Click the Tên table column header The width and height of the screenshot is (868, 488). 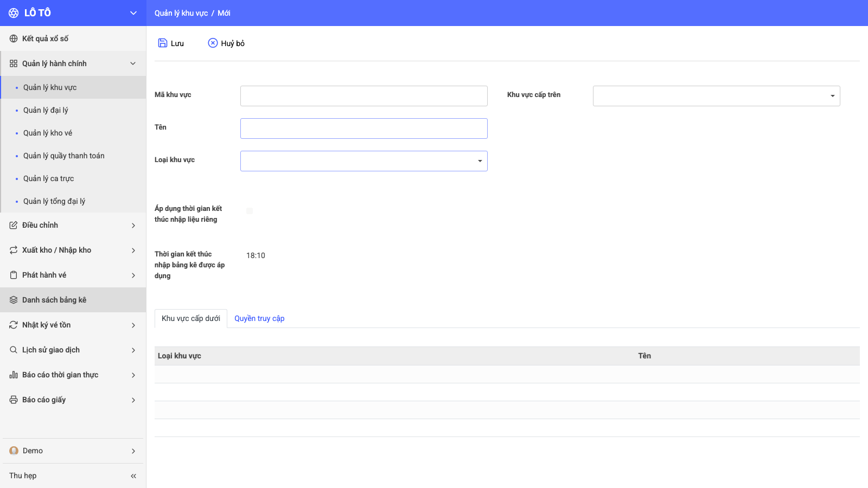(x=644, y=356)
